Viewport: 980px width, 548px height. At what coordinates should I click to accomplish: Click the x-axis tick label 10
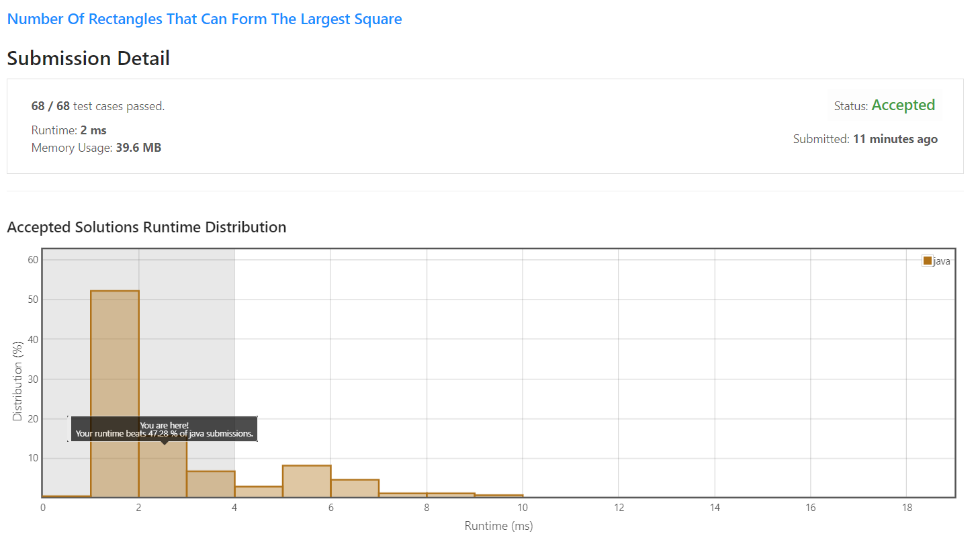coord(523,508)
